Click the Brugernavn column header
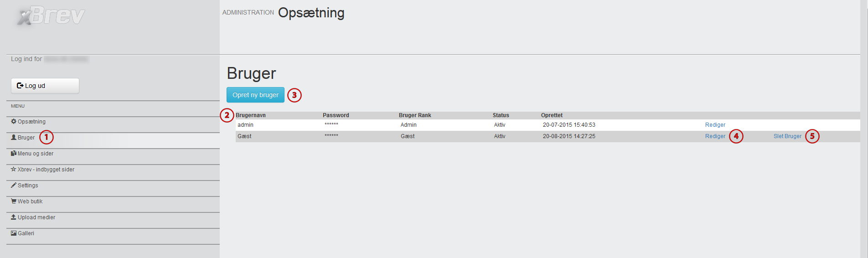 250,115
